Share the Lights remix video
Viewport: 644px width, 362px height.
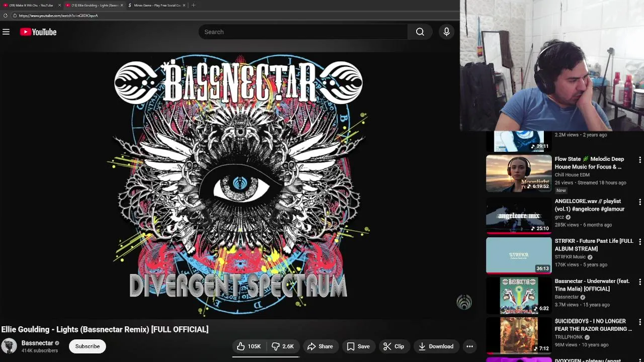click(320, 346)
